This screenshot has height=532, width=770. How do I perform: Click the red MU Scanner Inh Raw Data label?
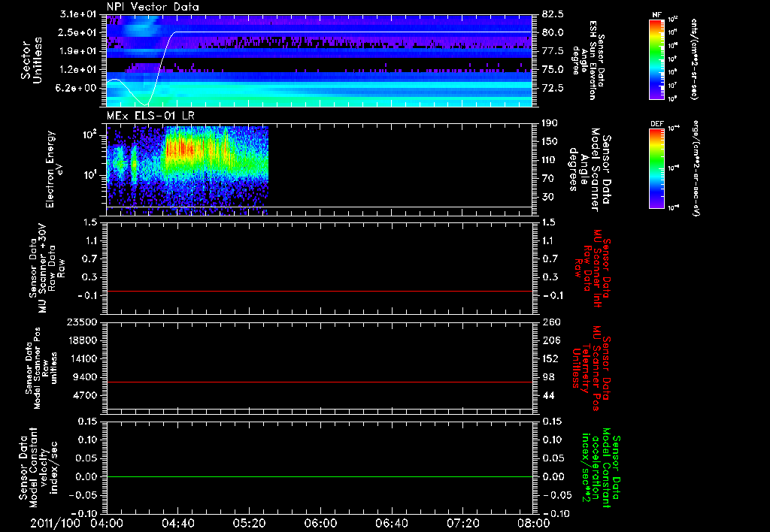tap(593, 268)
